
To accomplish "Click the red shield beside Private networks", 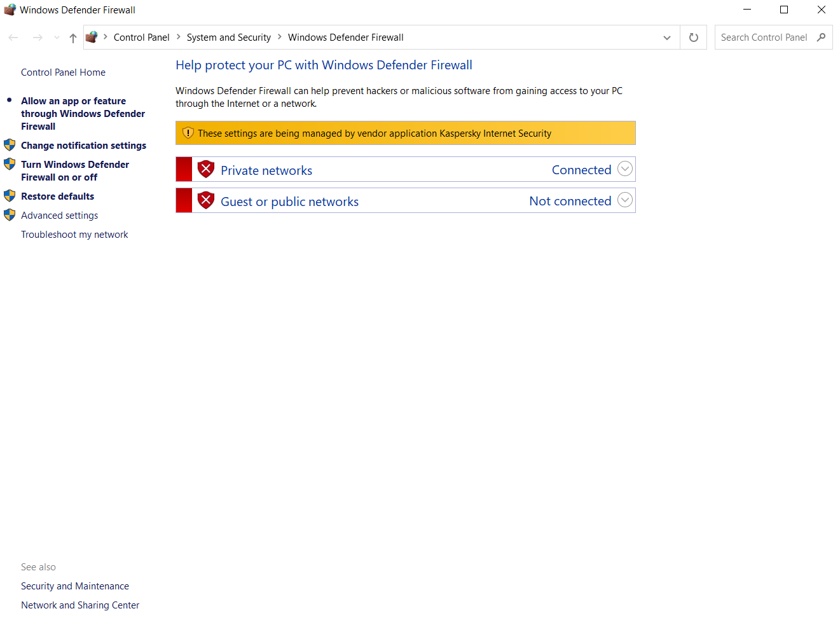I will coord(206,170).
